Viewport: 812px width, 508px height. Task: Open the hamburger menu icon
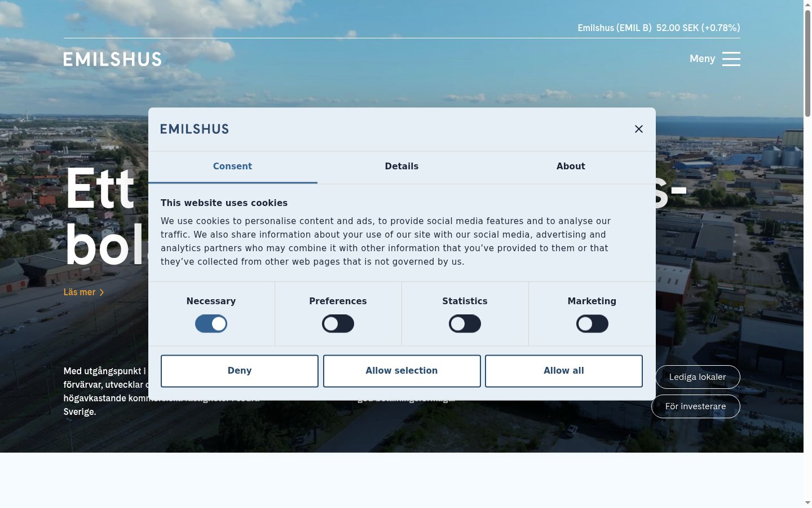(731, 59)
